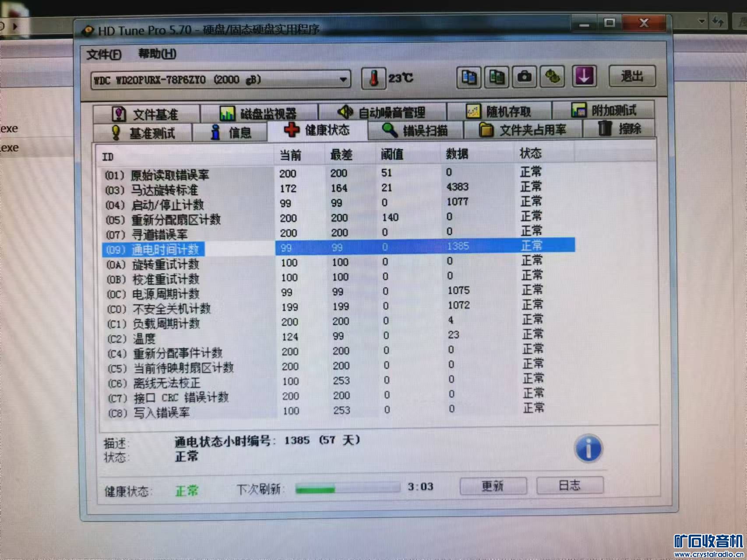Click the 3:03 refresh countdown

(x=420, y=486)
